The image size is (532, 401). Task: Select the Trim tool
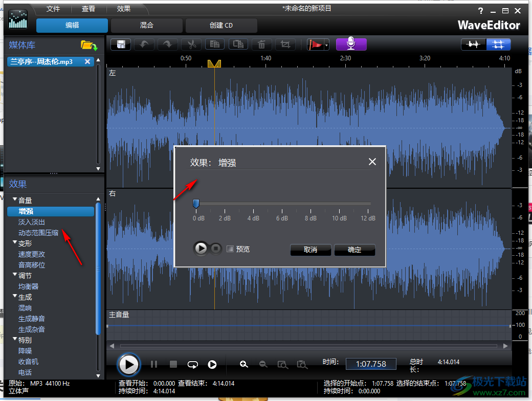point(285,44)
